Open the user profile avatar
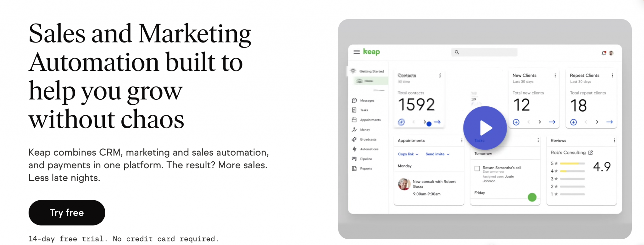This screenshot has width=644, height=245. click(611, 53)
